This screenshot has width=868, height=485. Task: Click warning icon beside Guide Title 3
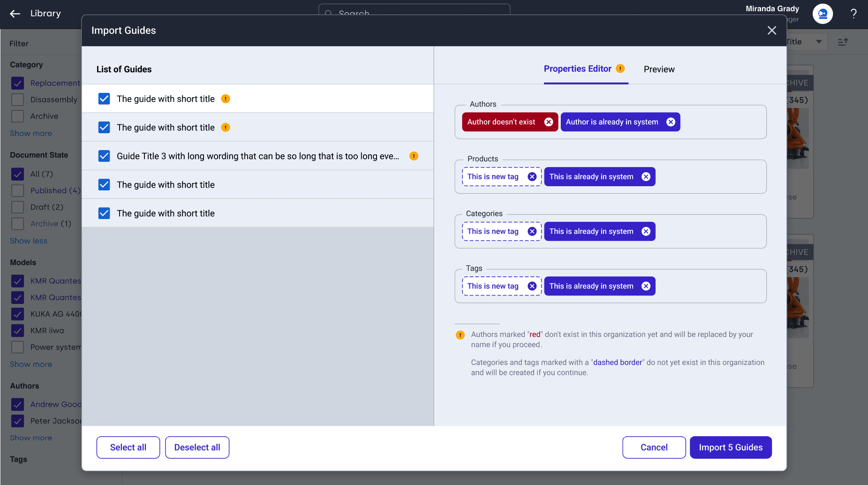[x=414, y=156]
